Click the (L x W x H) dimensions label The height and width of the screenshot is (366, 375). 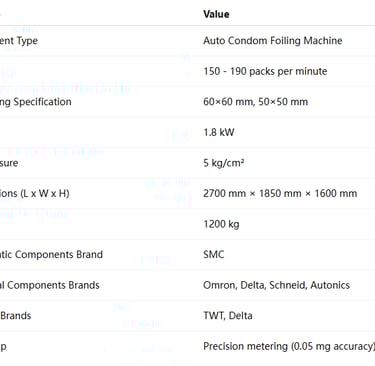click(x=35, y=194)
